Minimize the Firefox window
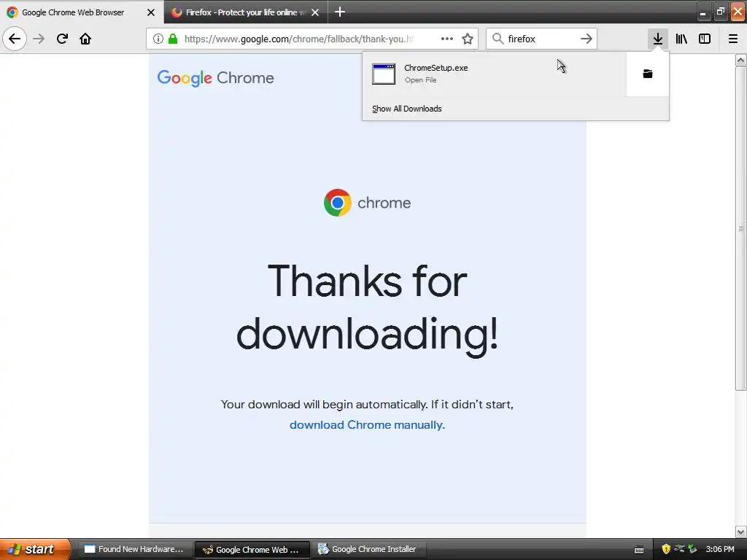The width and height of the screenshot is (747, 560). (703, 12)
